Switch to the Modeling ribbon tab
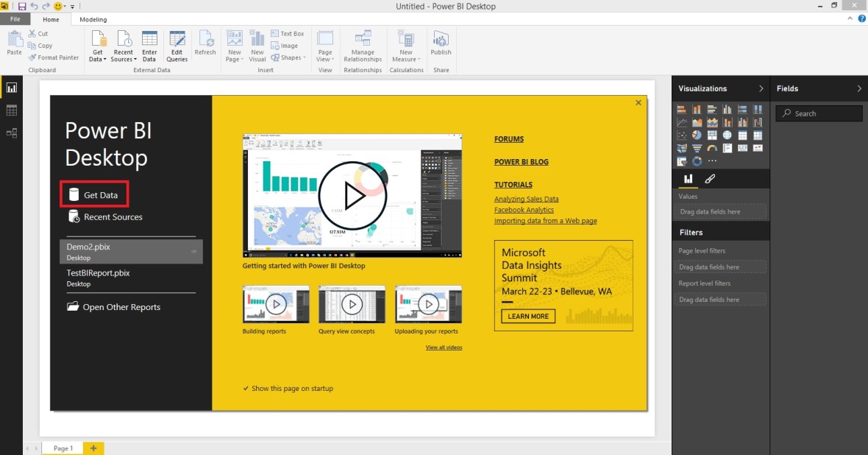868x455 pixels. click(93, 19)
